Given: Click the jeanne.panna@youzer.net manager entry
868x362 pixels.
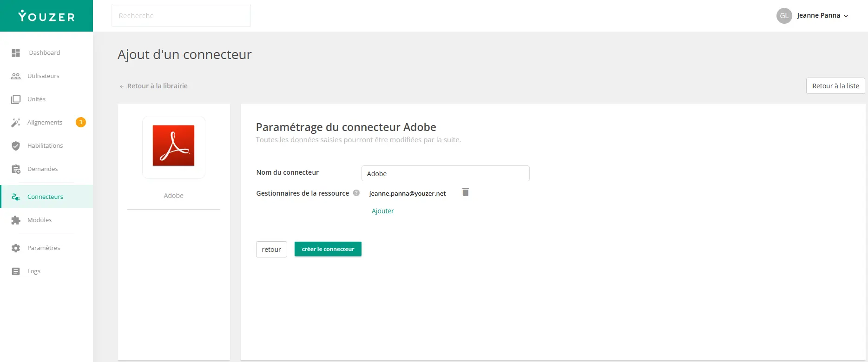Looking at the screenshot, I should click(x=408, y=194).
